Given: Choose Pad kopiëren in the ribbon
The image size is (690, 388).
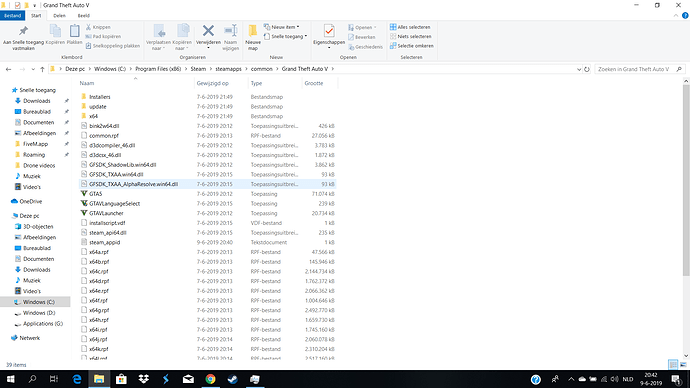Looking at the screenshot, I should 103,37.
